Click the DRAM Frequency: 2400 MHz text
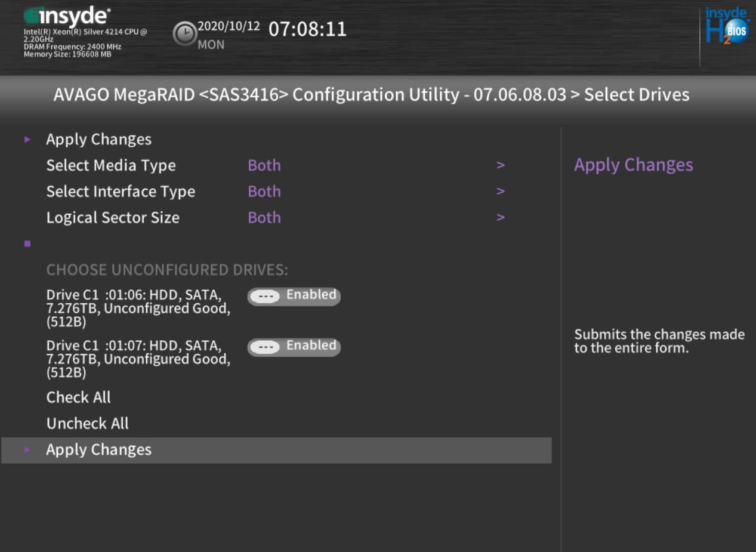This screenshot has width=756, height=552. click(72, 47)
